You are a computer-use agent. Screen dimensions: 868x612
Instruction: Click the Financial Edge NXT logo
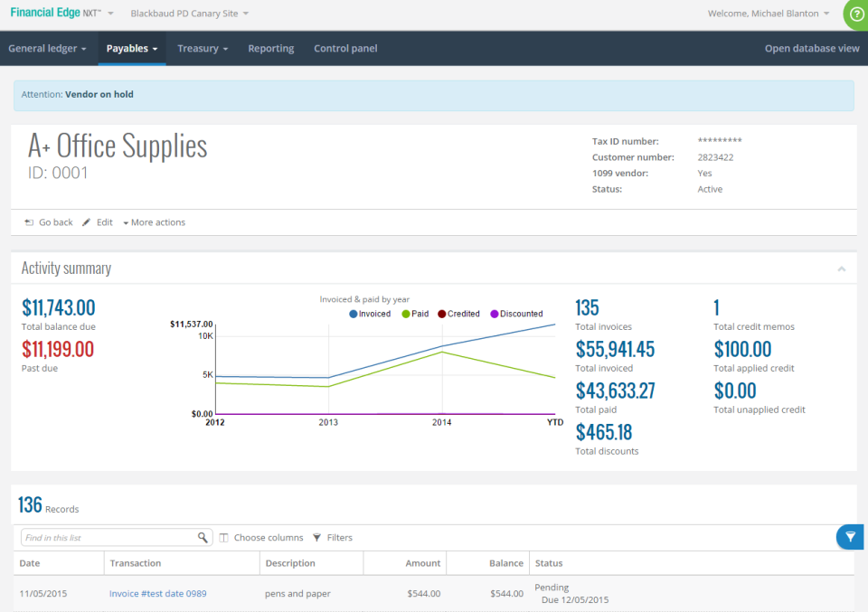[54, 13]
